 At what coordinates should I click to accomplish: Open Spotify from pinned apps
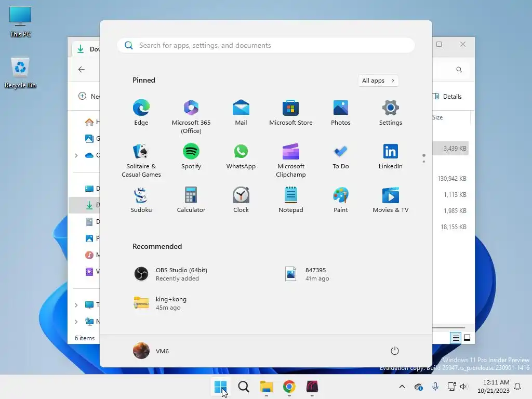point(191,157)
